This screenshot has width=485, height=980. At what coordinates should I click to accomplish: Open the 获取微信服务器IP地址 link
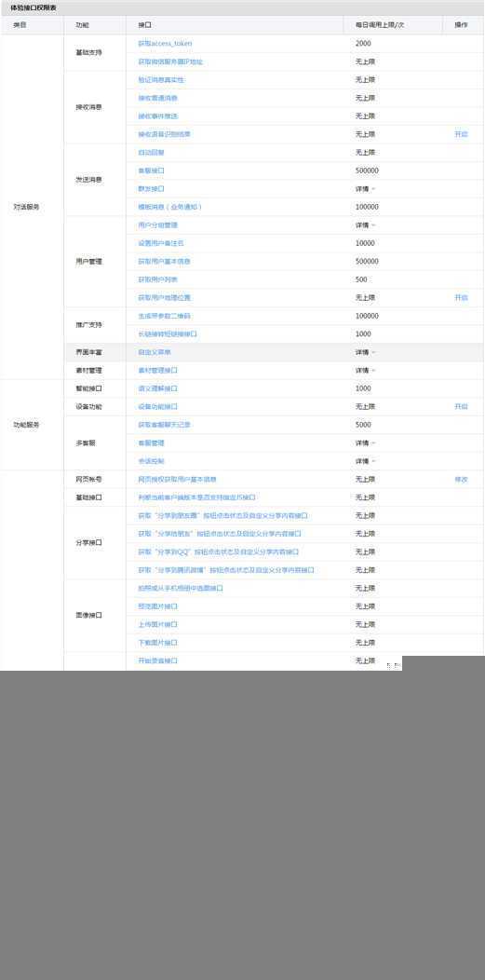click(169, 61)
